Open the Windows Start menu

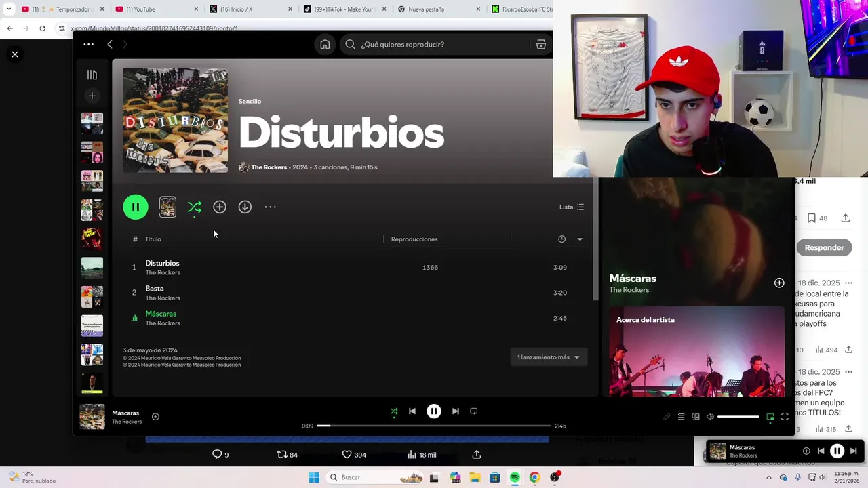313,477
